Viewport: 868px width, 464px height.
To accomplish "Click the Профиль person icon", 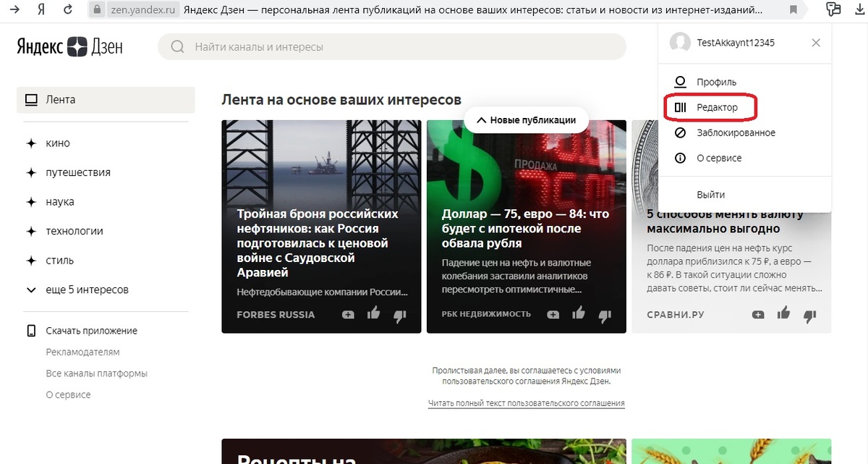I will point(680,82).
